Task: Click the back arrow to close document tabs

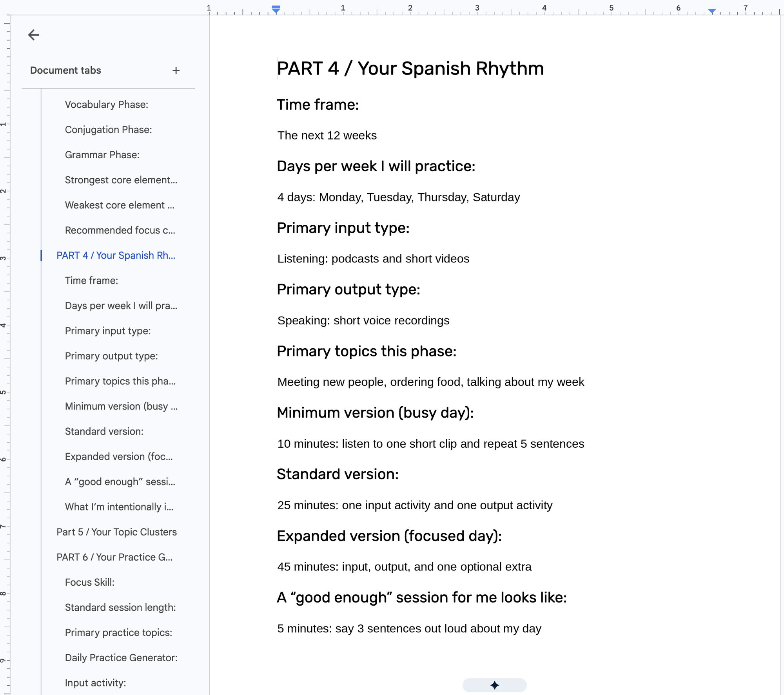Action: click(x=34, y=35)
